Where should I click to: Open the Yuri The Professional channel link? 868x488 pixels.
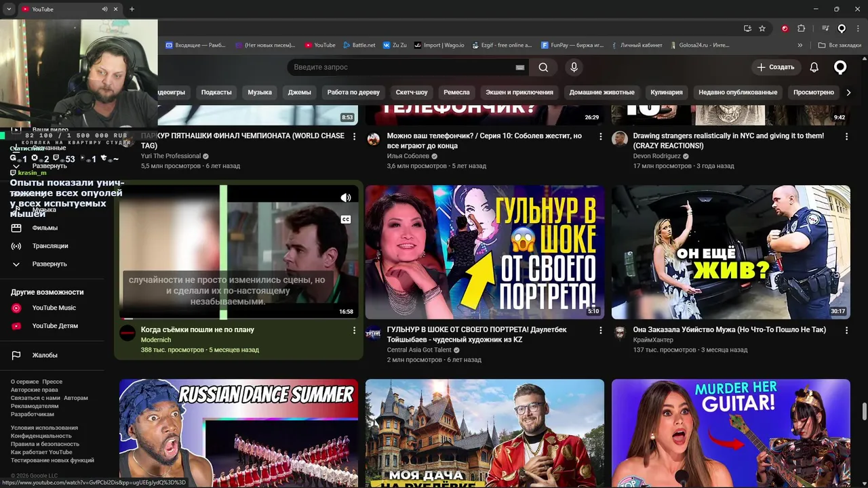coord(171,156)
